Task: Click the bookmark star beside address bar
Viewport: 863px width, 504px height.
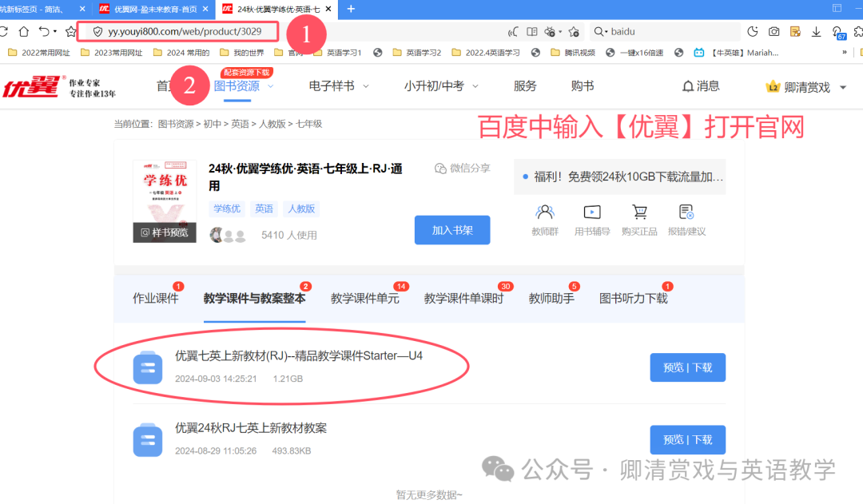Action: tap(70, 32)
